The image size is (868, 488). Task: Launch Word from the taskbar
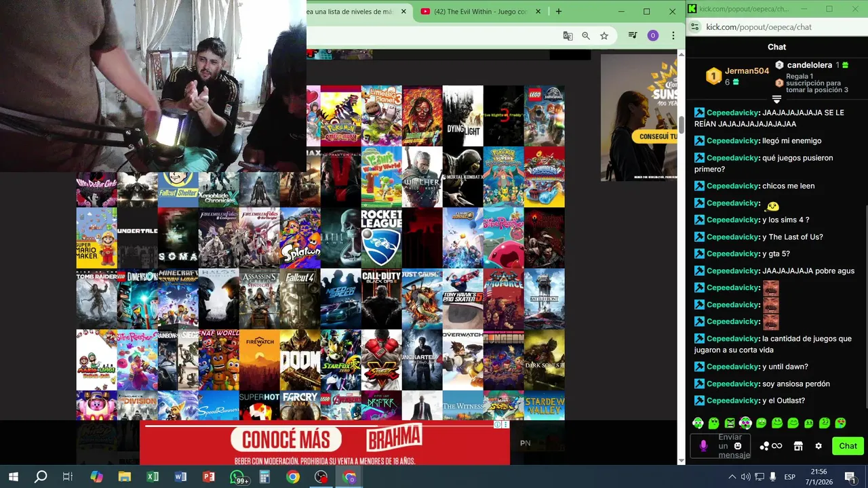[180, 476]
